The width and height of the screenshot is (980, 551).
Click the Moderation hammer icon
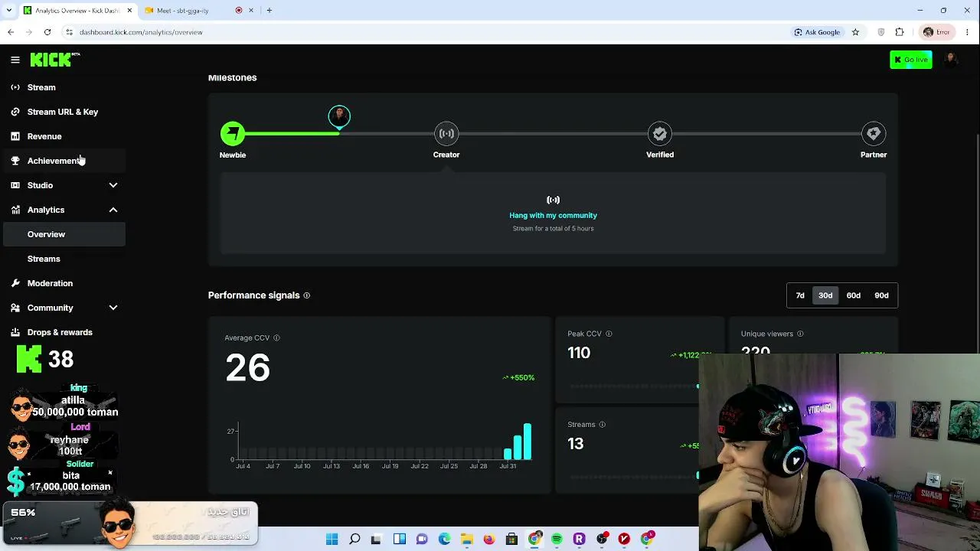(15, 283)
